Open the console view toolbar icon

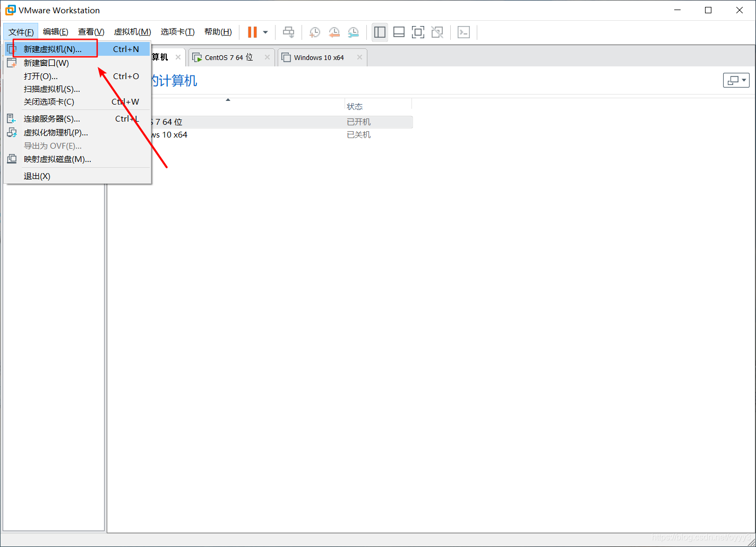[463, 32]
